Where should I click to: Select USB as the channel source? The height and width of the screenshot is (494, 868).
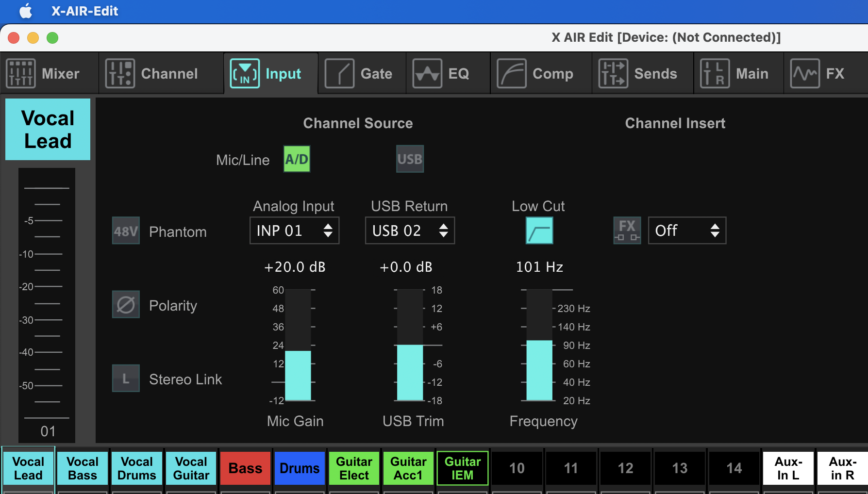pos(410,159)
